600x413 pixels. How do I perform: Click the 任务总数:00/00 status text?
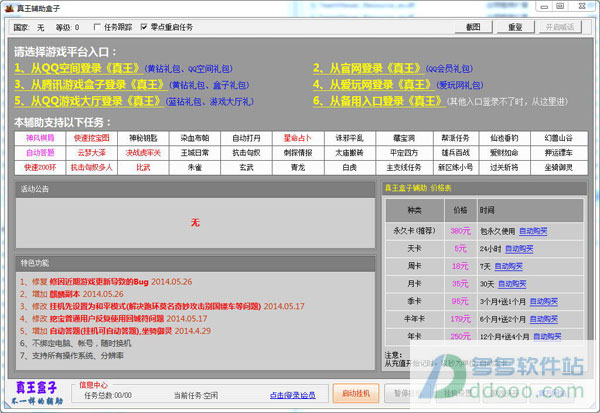(x=108, y=395)
